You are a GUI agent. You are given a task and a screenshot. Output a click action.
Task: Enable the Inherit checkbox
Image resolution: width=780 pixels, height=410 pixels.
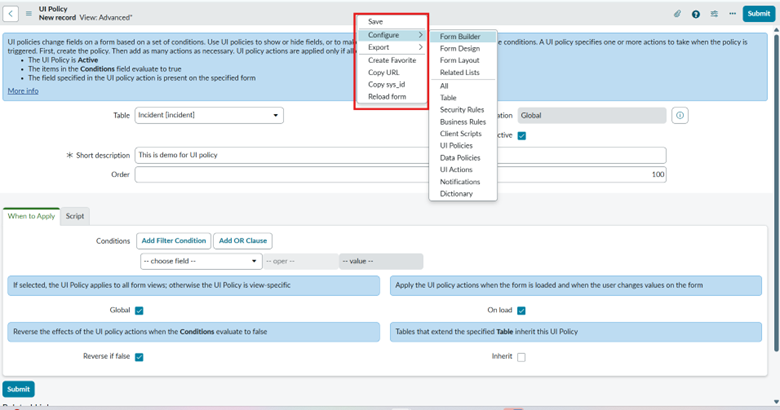tap(521, 357)
